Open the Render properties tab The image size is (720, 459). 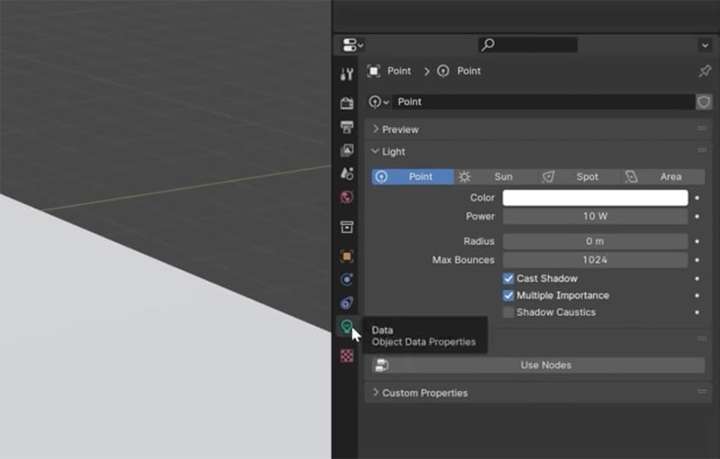(347, 103)
